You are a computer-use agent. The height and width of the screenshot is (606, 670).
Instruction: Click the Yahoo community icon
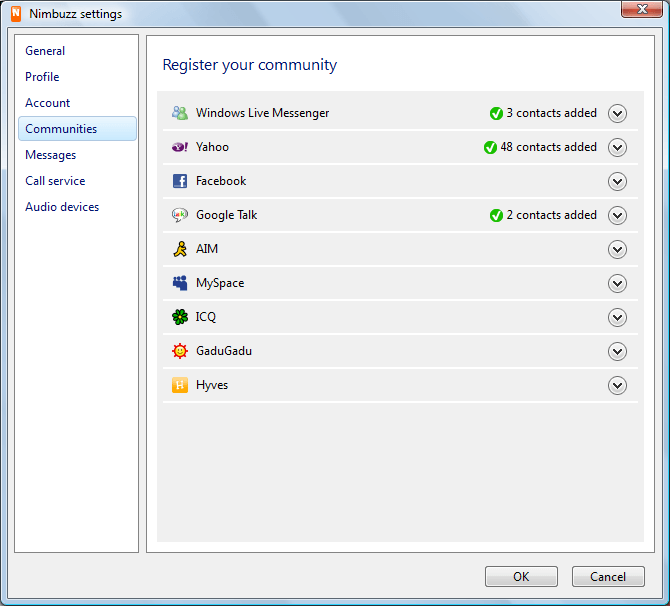tap(180, 147)
